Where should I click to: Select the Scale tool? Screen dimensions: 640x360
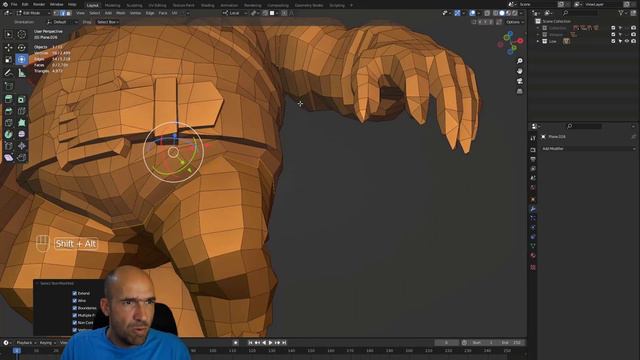pyautogui.click(x=9, y=60)
